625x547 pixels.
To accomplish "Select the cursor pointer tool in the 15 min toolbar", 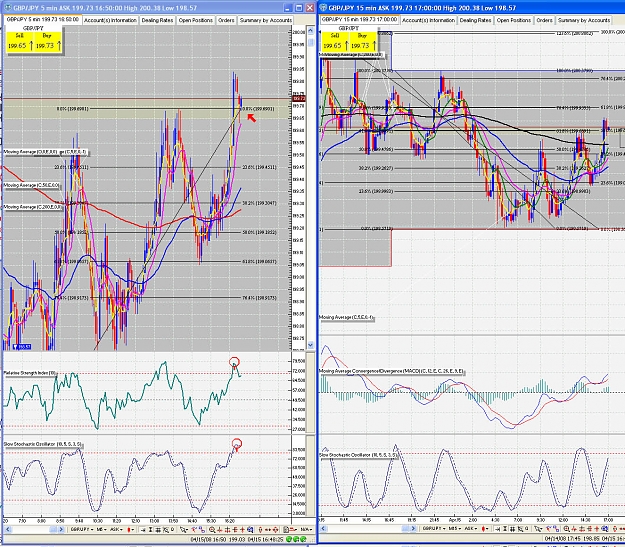I will [538, 529].
